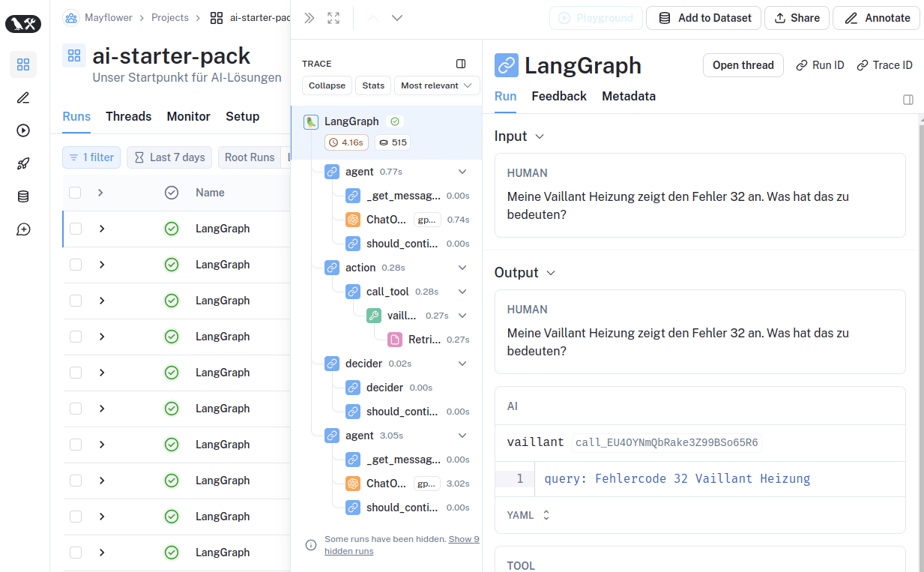Screen dimensions: 924x572
Task: Collapse the call_tool node chevron
Action: pyautogui.click(x=462, y=292)
